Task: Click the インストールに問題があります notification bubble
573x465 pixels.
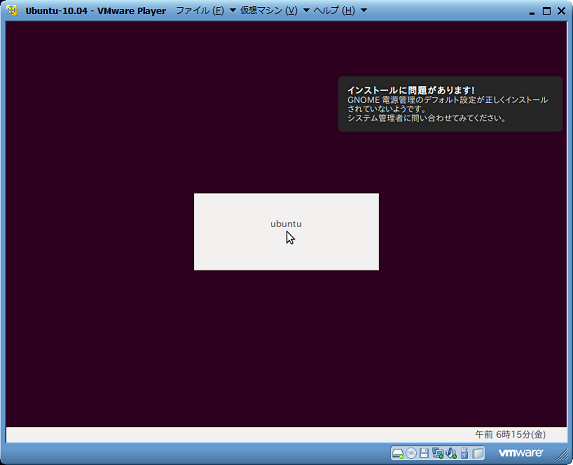Action: coord(450,104)
